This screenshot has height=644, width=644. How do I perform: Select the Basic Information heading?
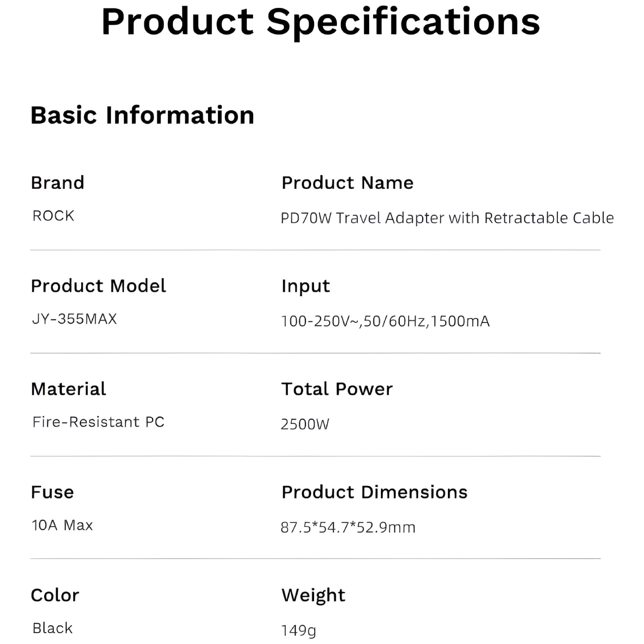[x=142, y=115]
